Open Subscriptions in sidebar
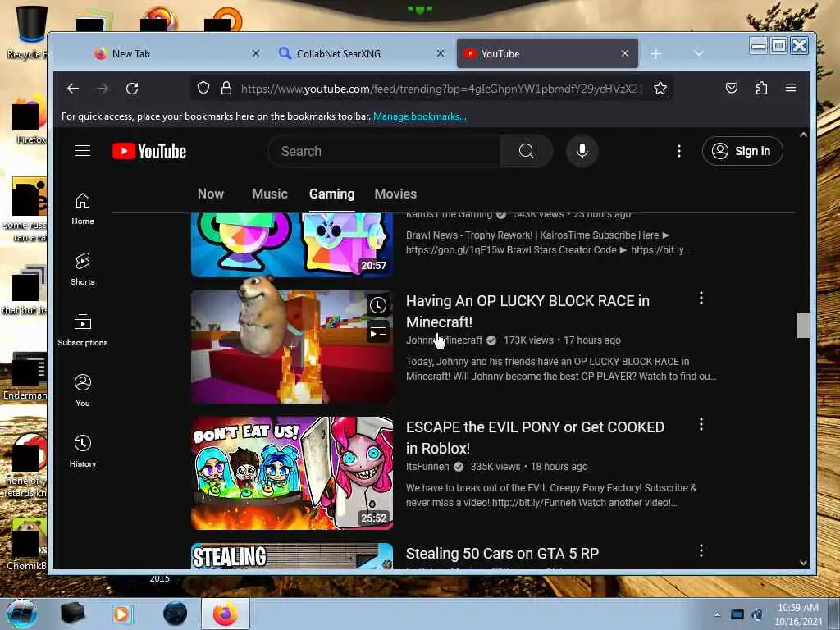The height and width of the screenshot is (630, 840). point(83,330)
